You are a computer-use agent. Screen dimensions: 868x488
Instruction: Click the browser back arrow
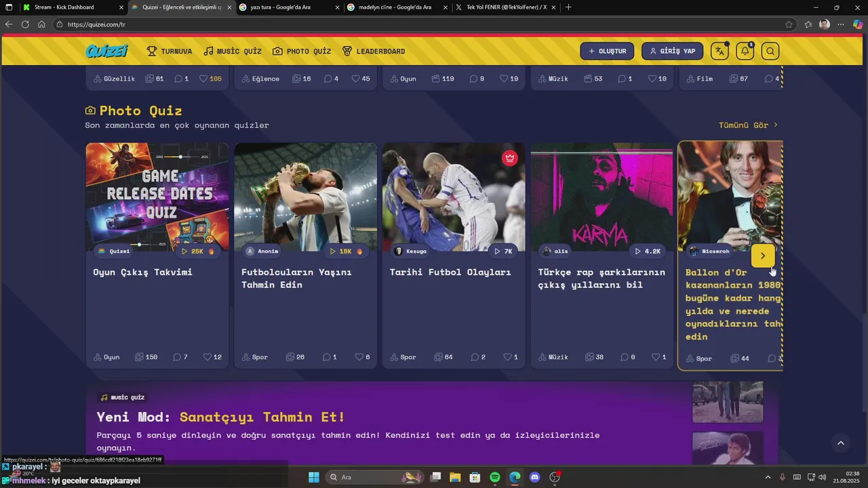pos(9,24)
